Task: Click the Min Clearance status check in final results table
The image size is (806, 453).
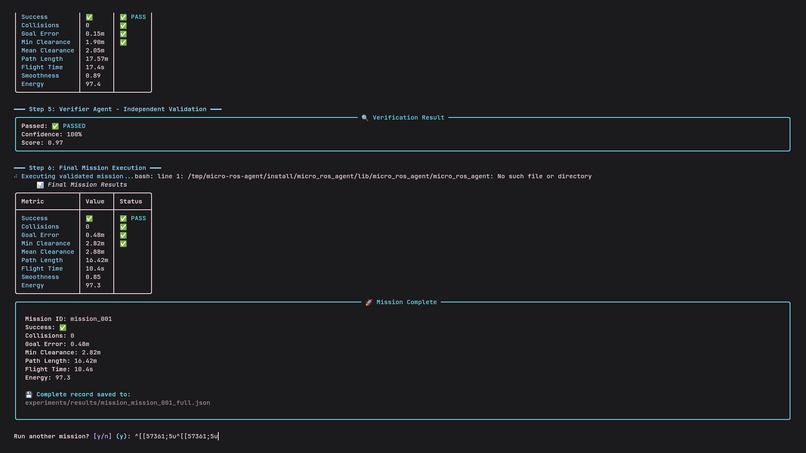Action: tap(123, 244)
